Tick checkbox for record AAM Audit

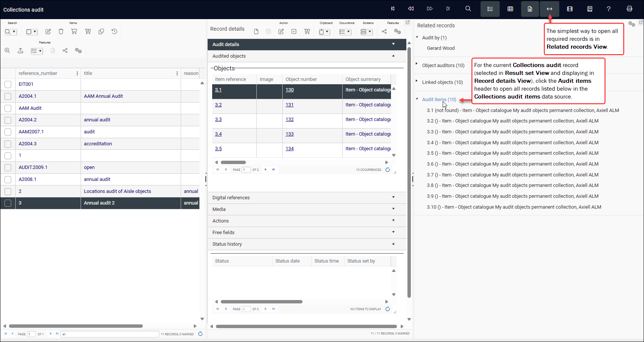(x=8, y=108)
